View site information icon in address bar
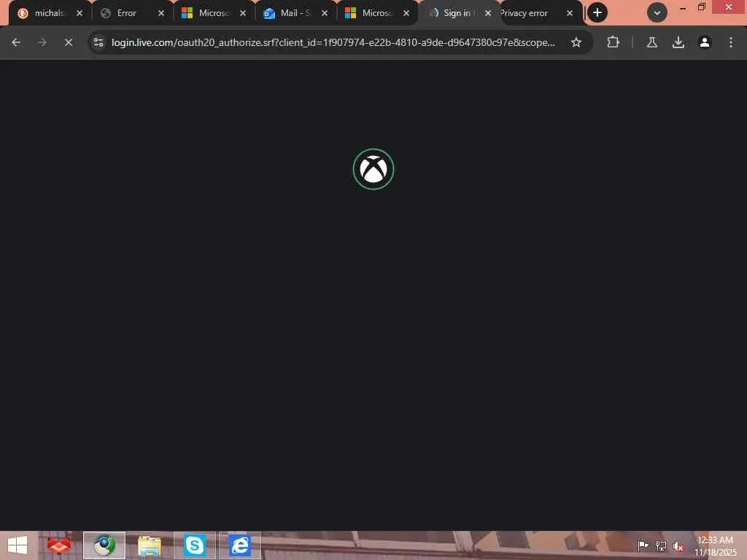 point(98,42)
